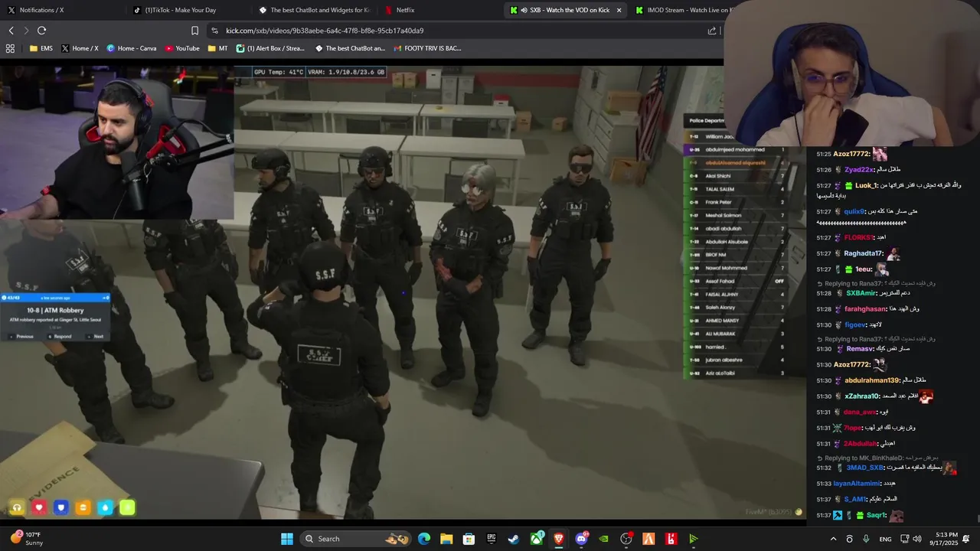Click the VOD video player to pause
980x551 pixels.
pos(403,293)
